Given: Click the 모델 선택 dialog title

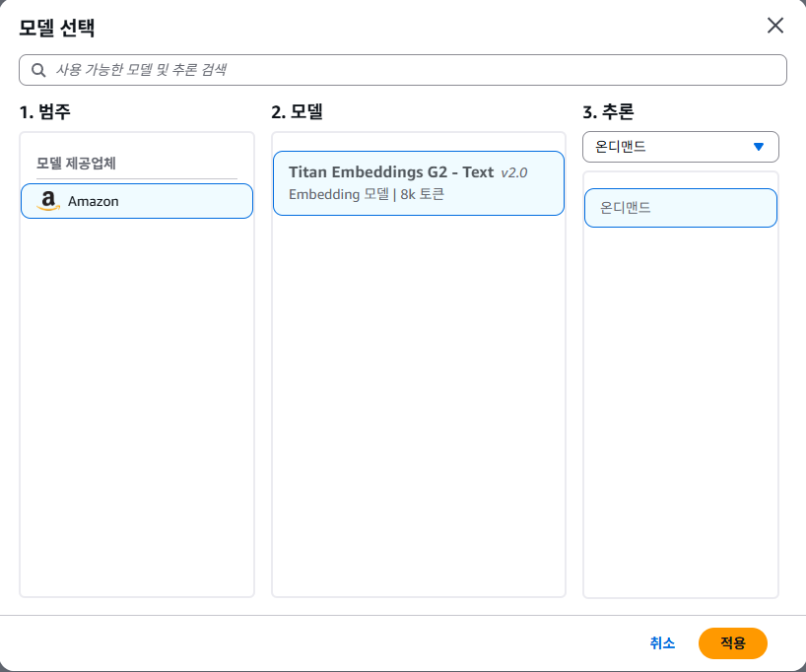Looking at the screenshot, I should (56, 28).
